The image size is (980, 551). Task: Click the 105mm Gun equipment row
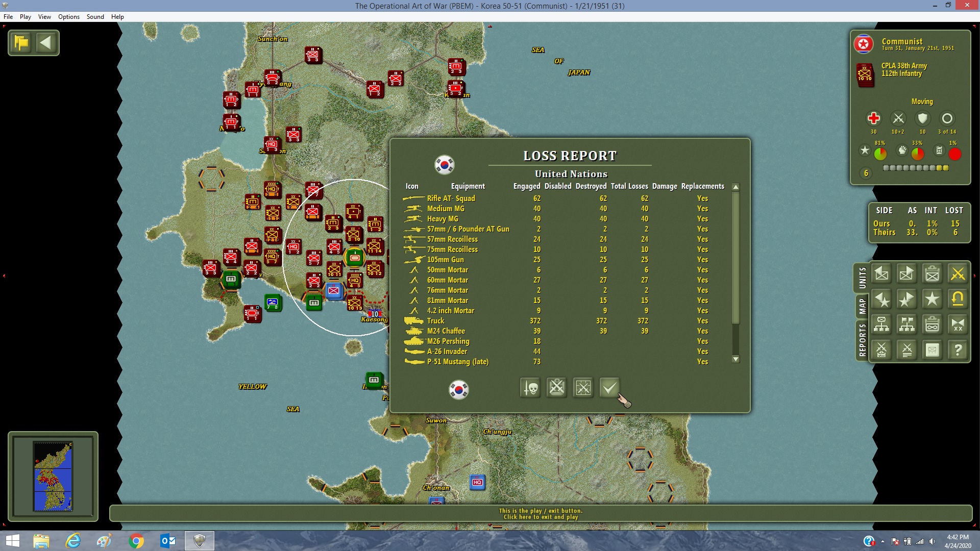point(565,260)
